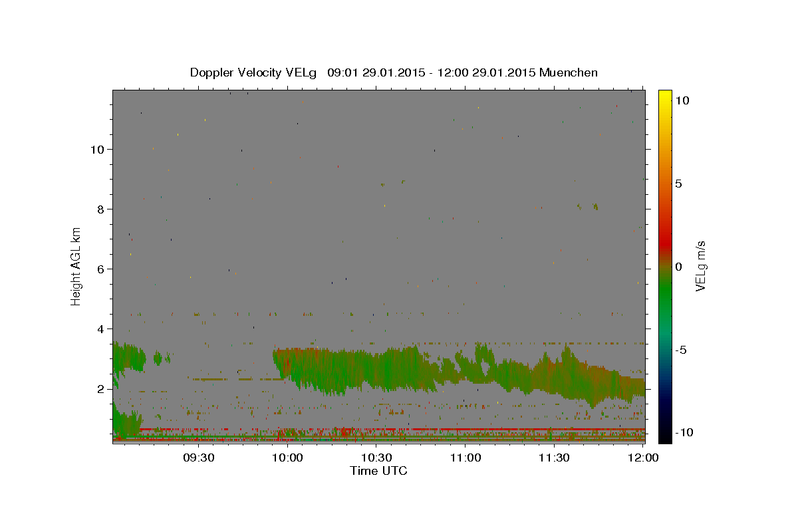Select the 09:30 time tick label

pyautogui.click(x=199, y=458)
